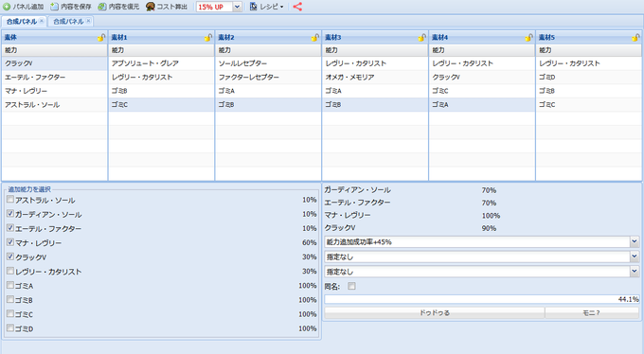
Task: Click the 素材1 column header
Action: (161, 37)
